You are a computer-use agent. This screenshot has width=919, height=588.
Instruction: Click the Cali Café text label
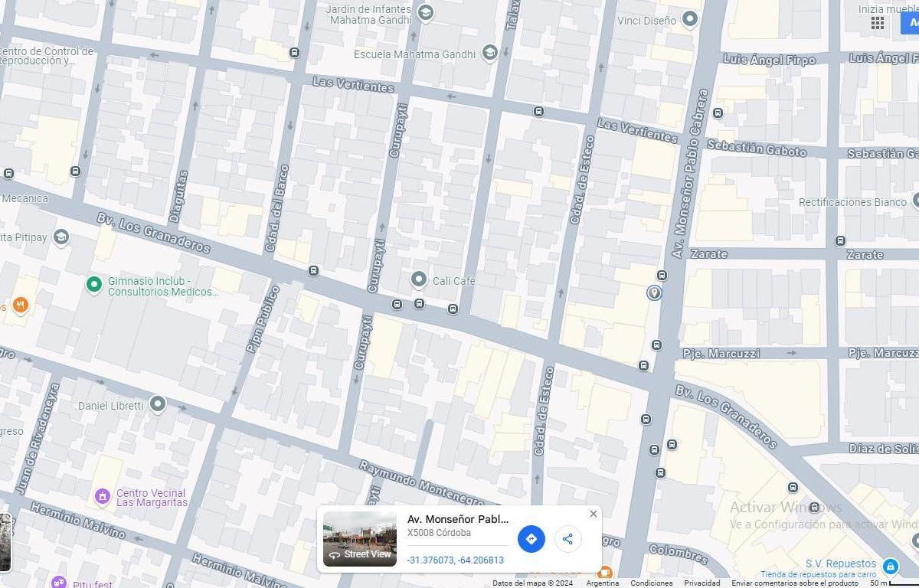pyautogui.click(x=454, y=281)
